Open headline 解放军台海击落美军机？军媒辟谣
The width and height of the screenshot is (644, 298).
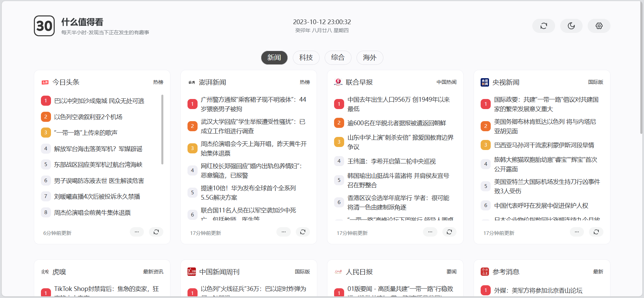pyautogui.click(x=98, y=149)
